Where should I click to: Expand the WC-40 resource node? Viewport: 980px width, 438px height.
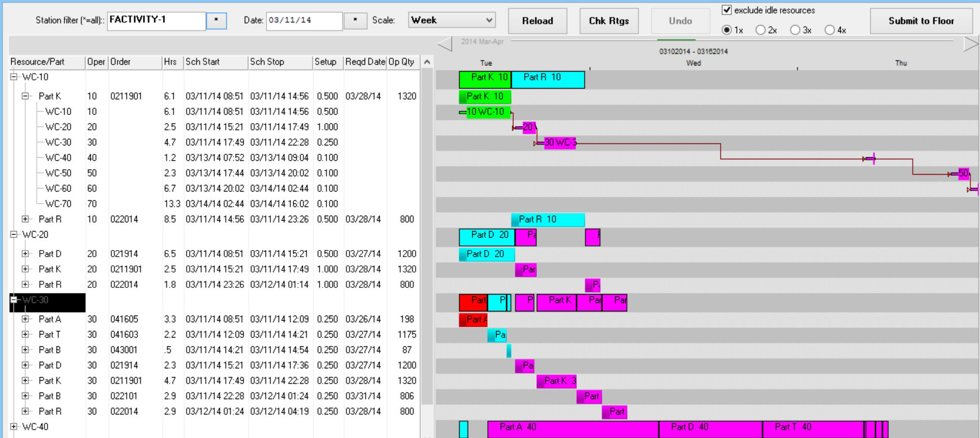[x=14, y=427]
